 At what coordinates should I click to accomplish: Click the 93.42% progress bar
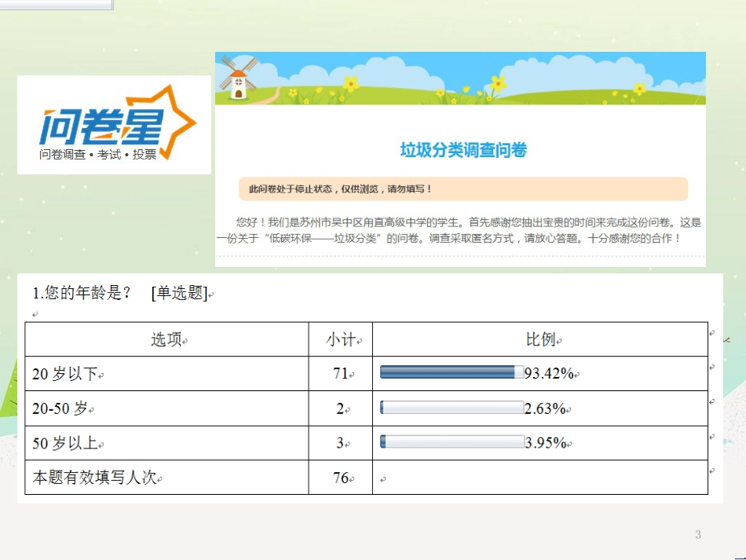[x=452, y=372]
